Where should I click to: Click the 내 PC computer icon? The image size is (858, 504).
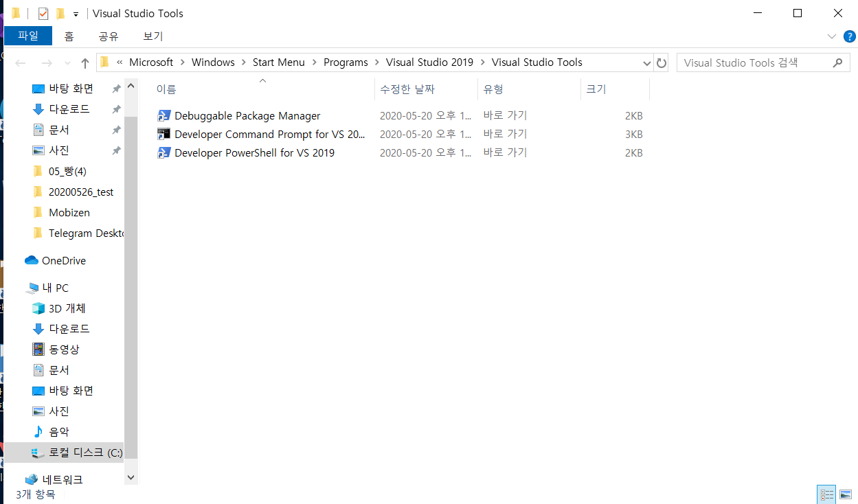[32, 288]
